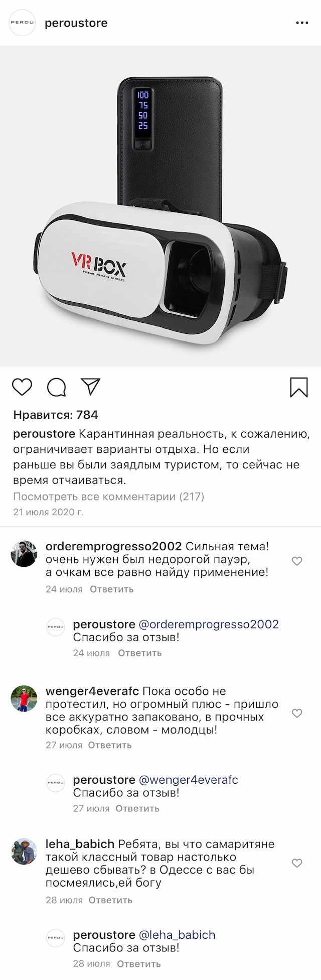Like leha_babich's comment heart
Screen dimensions: 321x980
click(297, 863)
